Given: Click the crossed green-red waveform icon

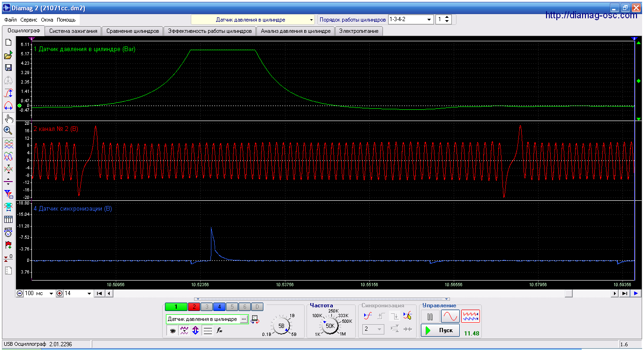Looking at the screenshot, I should (8, 168).
